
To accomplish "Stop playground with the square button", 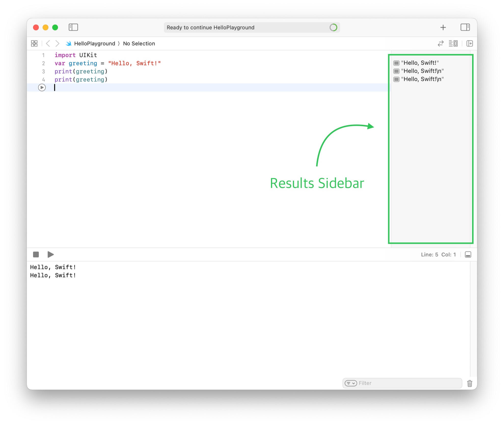I will click(36, 254).
